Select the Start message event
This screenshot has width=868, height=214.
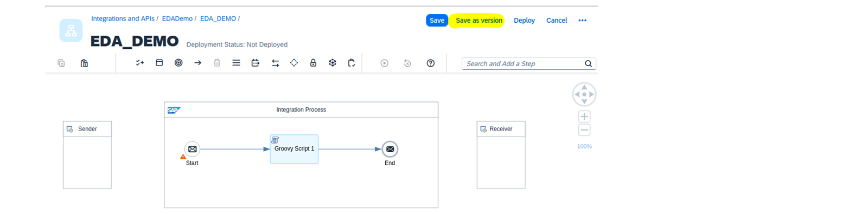coord(192,149)
